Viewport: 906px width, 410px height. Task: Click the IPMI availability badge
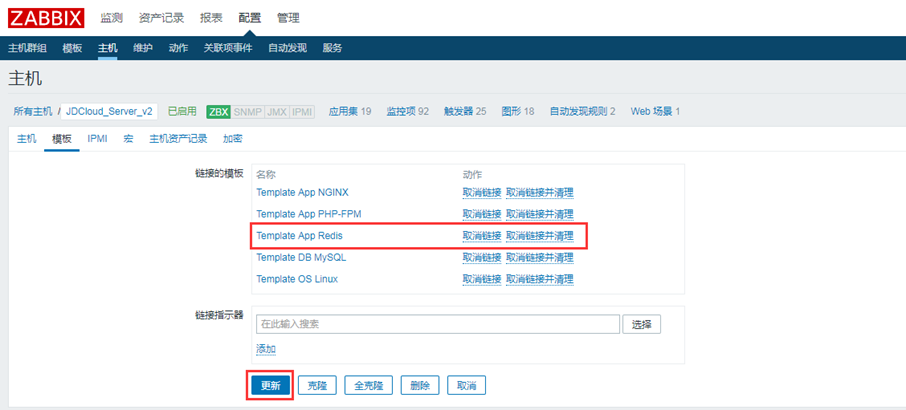pyautogui.click(x=302, y=112)
